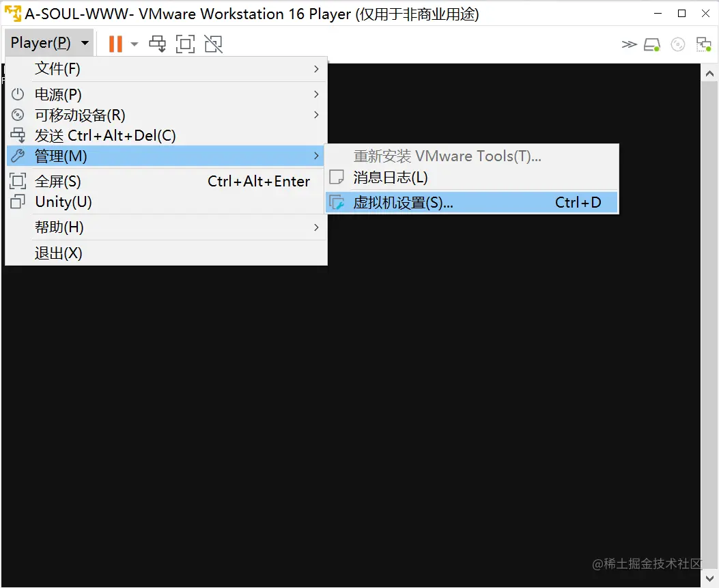The image size is (719, 588).
Task: Expand the chevron on the 电源(P) row
Action: tap(316, 94)
